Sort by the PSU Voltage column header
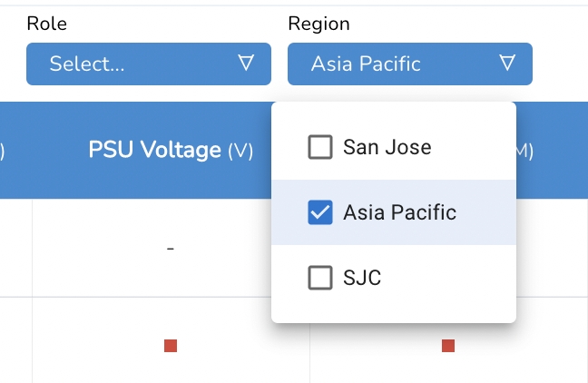This screenshot has width=588, height=383. coord(155,150)
